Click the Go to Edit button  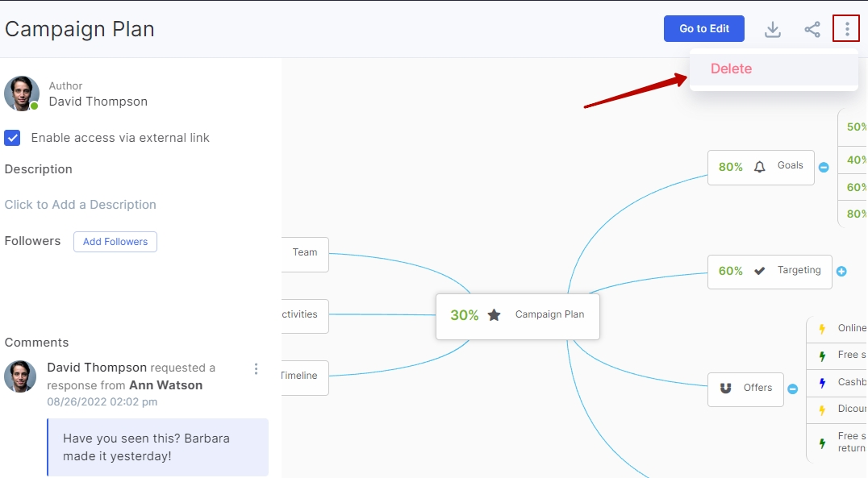click(x=703, y=29)
